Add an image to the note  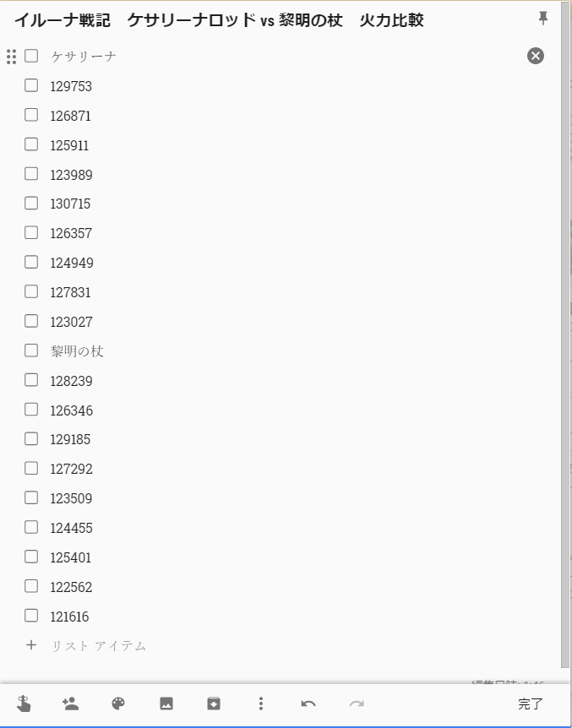(x=166, y=704)
